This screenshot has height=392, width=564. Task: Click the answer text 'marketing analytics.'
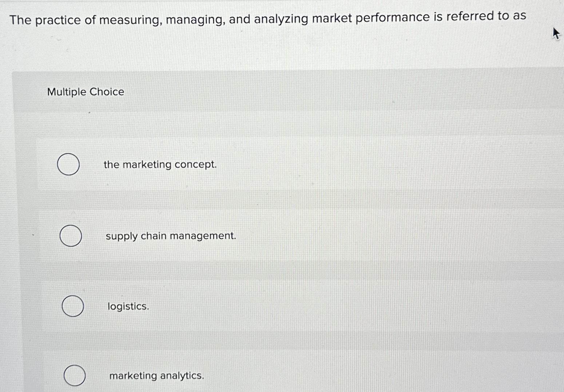click(x=156, y=375)
